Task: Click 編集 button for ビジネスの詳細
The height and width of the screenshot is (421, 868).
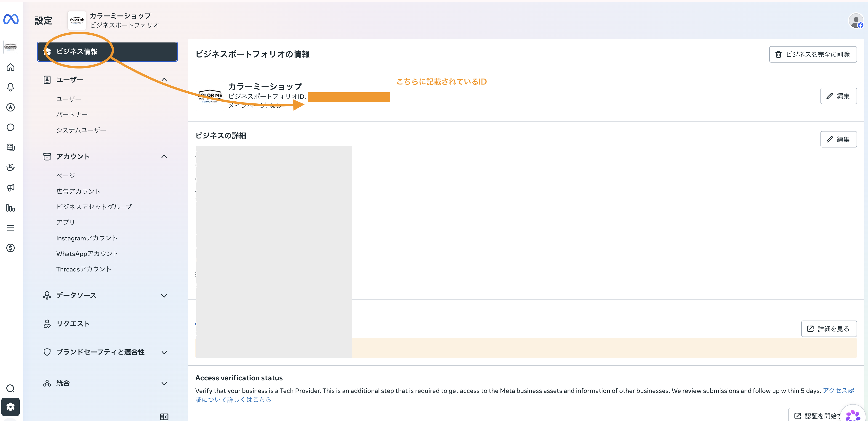Action: click(838, 139)
